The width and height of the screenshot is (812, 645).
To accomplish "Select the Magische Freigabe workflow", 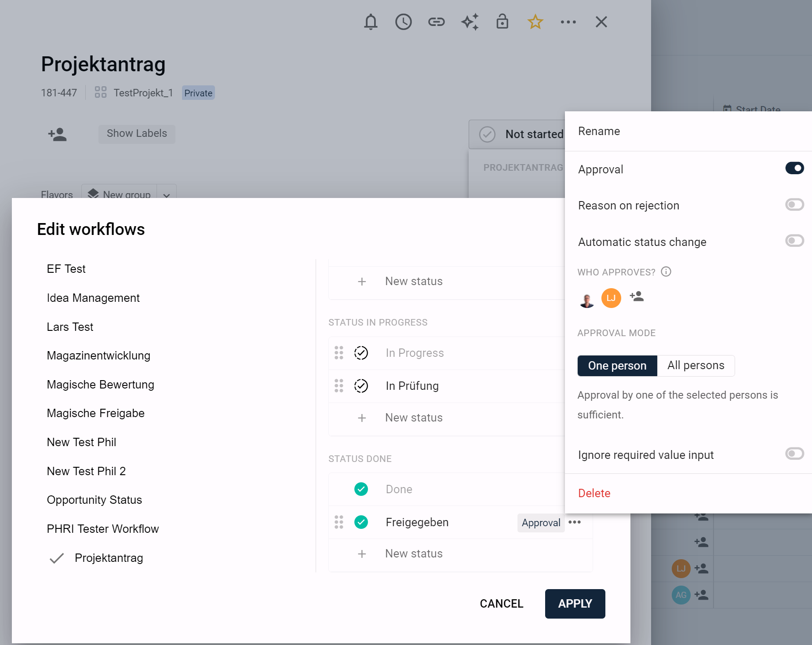I will pyautogui.click(x=95, y=413).
